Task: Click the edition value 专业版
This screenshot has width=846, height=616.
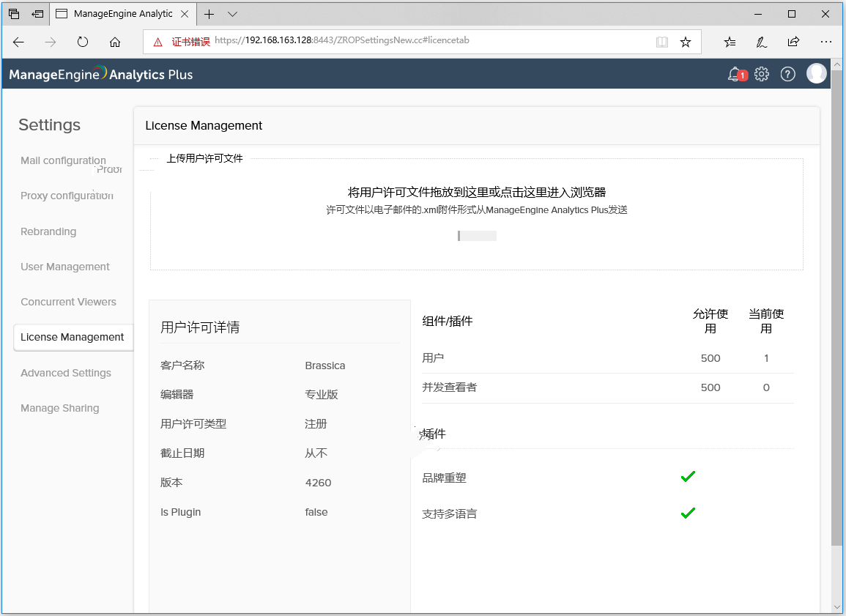Action: pyautogui.click(x=322, y=395)
